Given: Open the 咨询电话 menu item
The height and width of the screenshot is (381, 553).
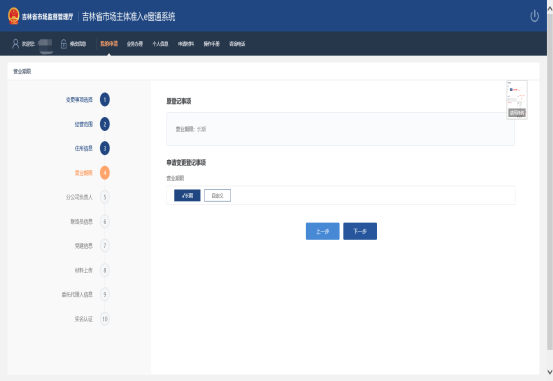Looking at the screenshot, I should click(237, 44).
